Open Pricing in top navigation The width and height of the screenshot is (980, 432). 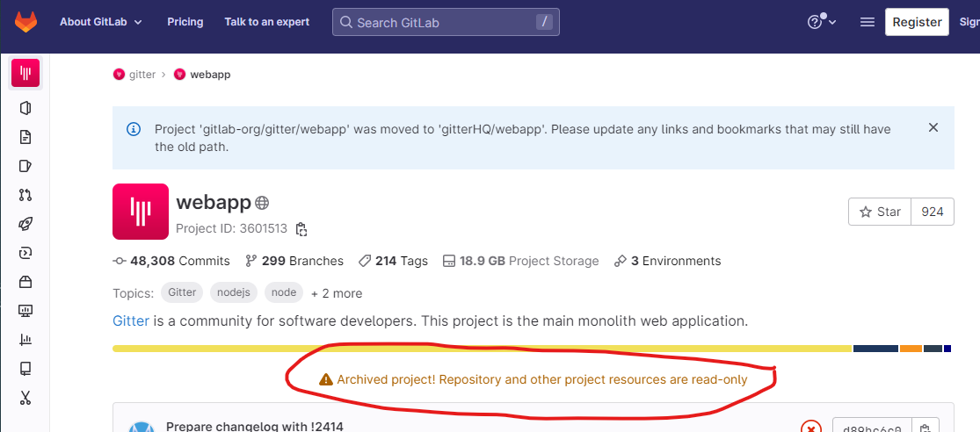[185, 22]
